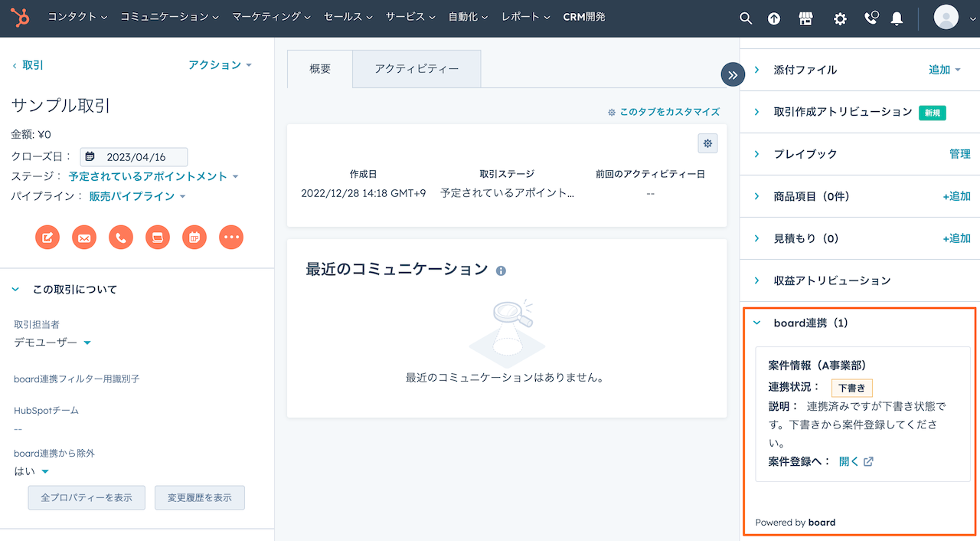980x541 pixels.
Task: Open the settings gear in the navbar
Action: [x=840, y=16]
